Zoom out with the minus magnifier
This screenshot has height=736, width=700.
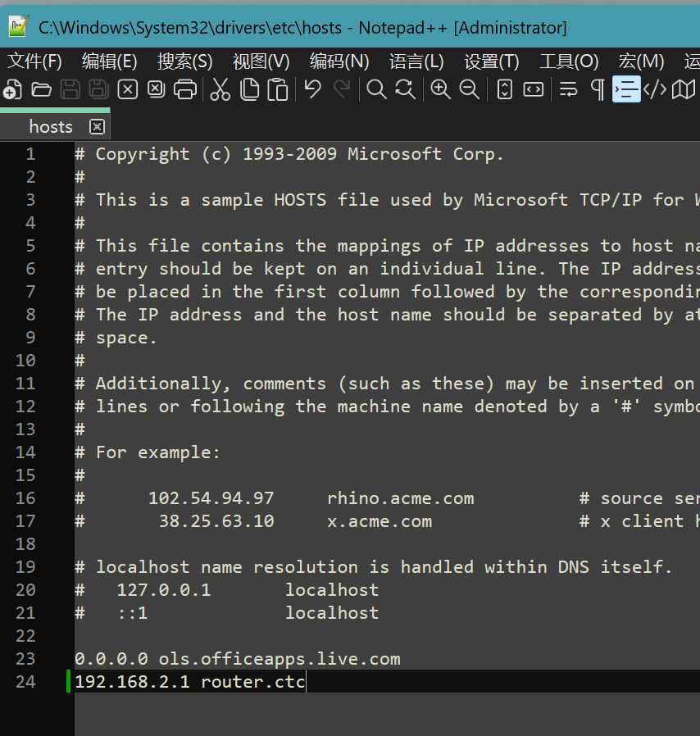469,89
